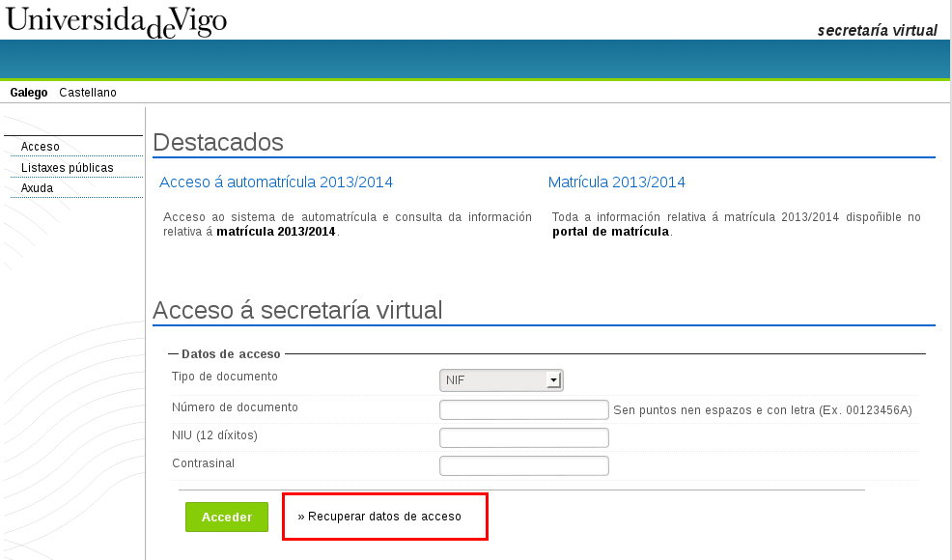Click the Universidade de Vigo logo
Image resolution: width=952 pixels, height=560 pixels.
tap(116, 21)
